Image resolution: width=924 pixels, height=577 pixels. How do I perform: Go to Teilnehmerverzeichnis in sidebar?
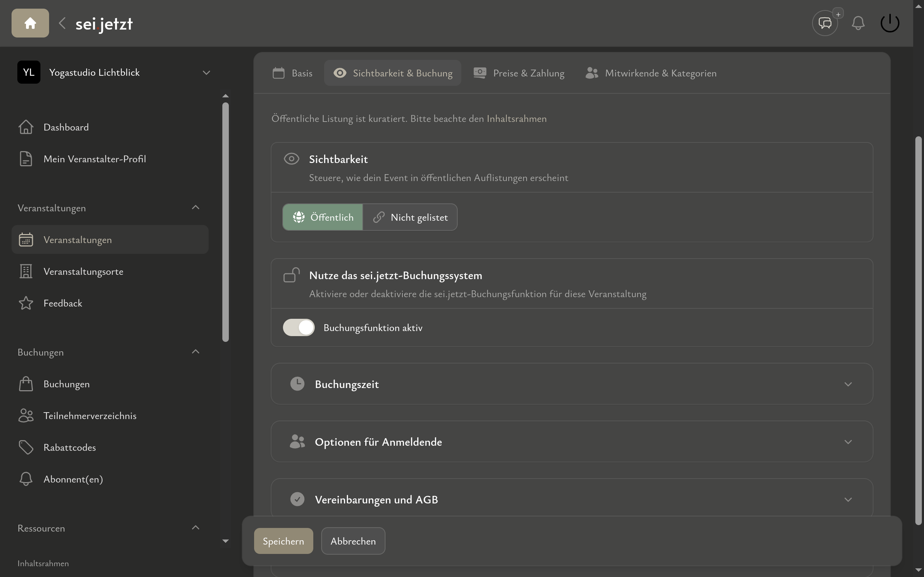pos(90,415)
